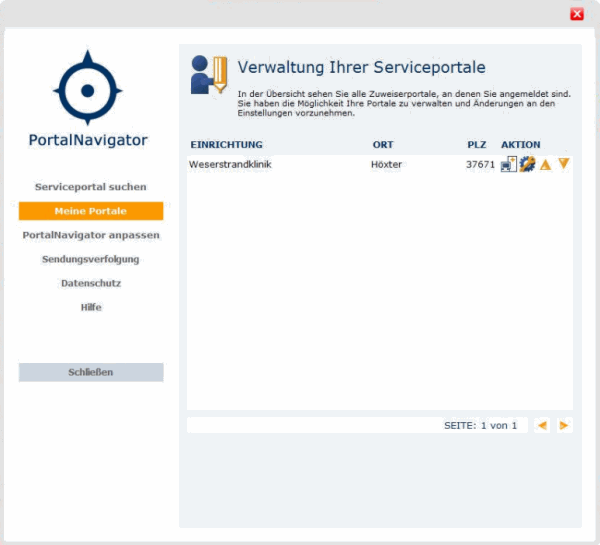Click the Höxter location cell
Viewport: 600px width, 545px height.
click(x=386, y=165)
